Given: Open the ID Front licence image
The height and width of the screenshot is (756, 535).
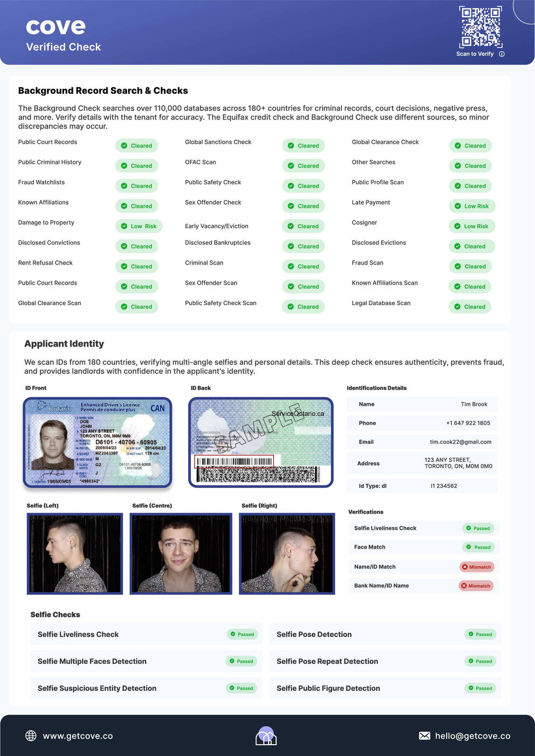Looking at the screenshot, I should (98, 443).
